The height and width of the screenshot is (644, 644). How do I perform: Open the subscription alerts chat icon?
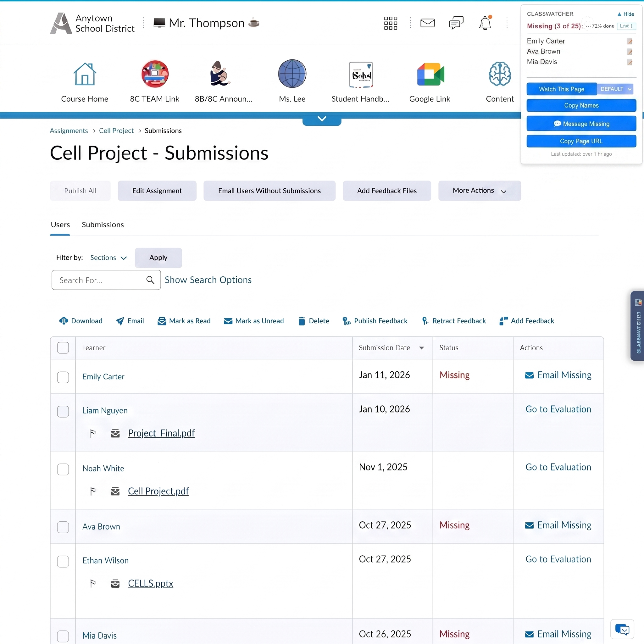[456, 23]
